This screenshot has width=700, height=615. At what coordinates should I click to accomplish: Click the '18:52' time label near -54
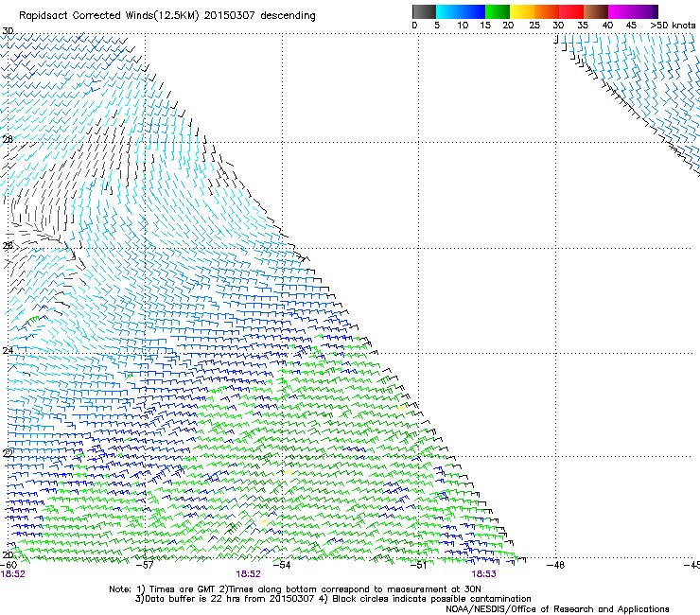click(248, 574)
